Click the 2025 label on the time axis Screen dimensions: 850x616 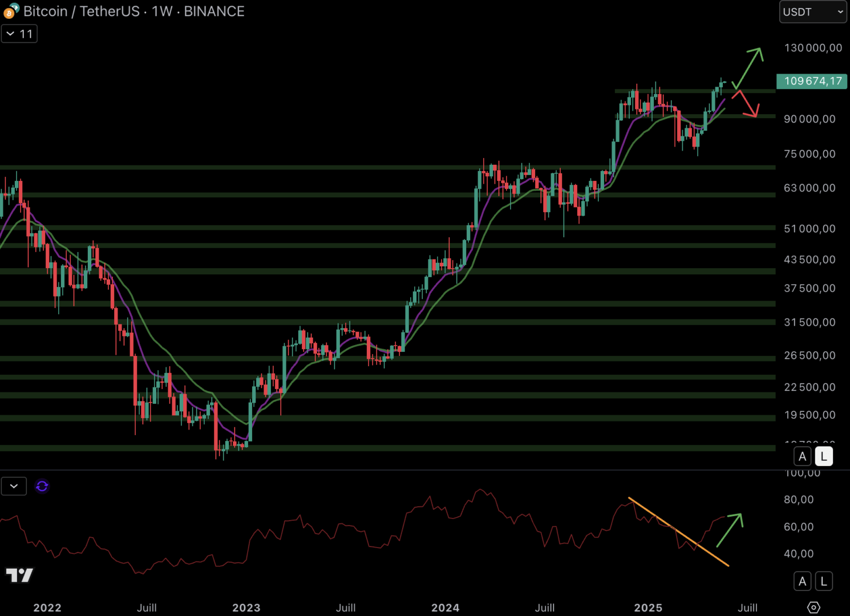click(x=649, y=608)
